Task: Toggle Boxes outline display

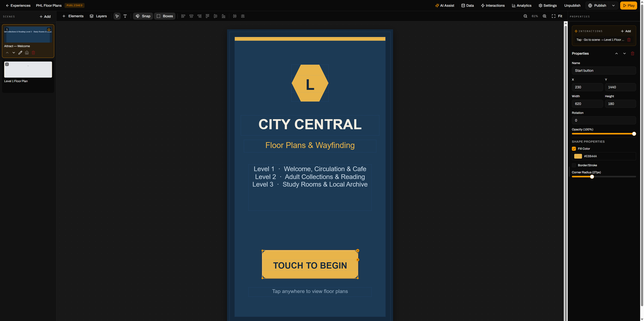Action: pyautogui.click(x=165, y=16)
